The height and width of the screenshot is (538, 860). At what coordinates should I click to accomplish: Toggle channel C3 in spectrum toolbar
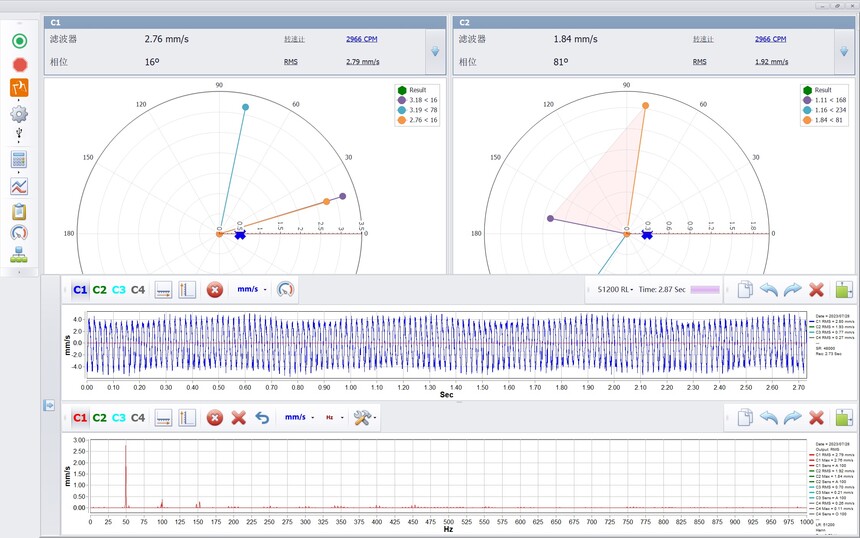119,417
